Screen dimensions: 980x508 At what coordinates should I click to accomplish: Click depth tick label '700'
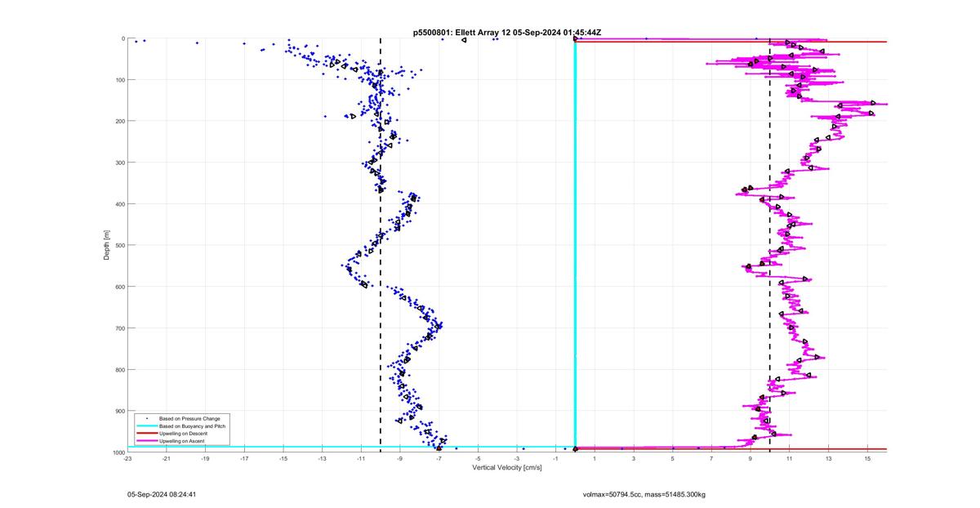pos(119,328)
